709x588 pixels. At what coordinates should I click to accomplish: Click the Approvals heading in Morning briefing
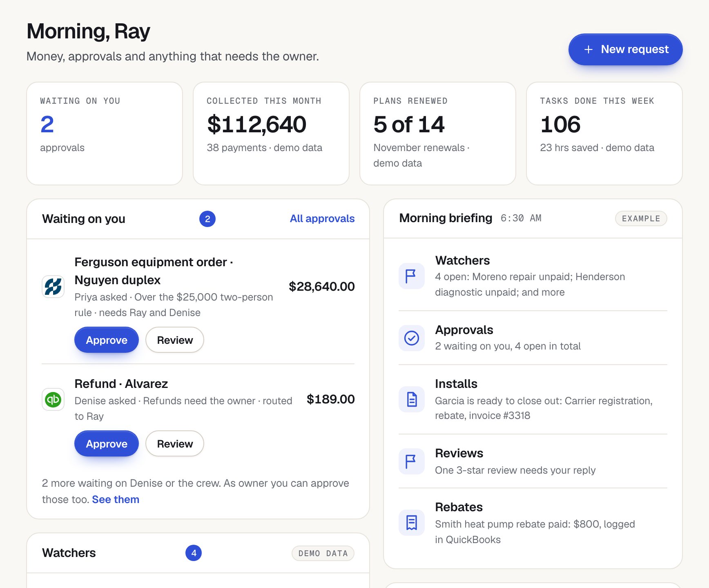464,330
